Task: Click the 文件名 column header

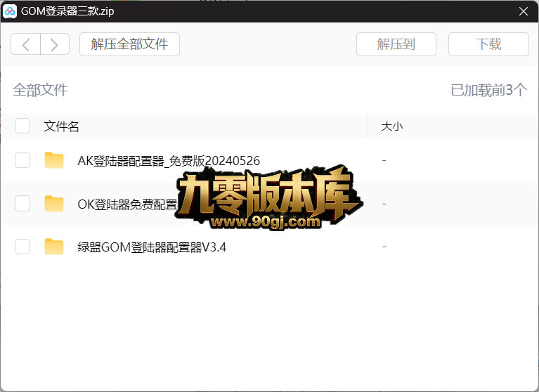Action: [x=62, y=126]
